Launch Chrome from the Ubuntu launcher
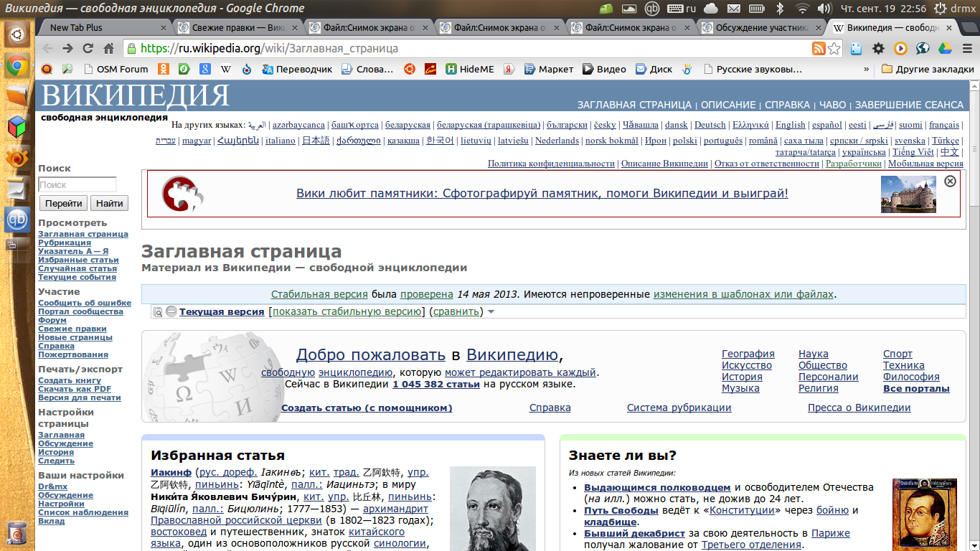The width and height of the screenshot is (980, 551). point(17,67)
